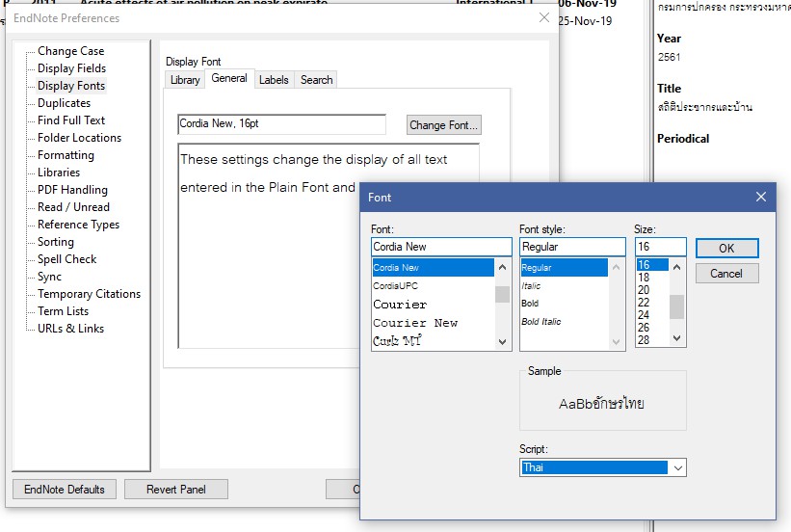Select Bold font style
Image resolution: width=791 pixels, height=532 pixels.
[x=564, y=304]
